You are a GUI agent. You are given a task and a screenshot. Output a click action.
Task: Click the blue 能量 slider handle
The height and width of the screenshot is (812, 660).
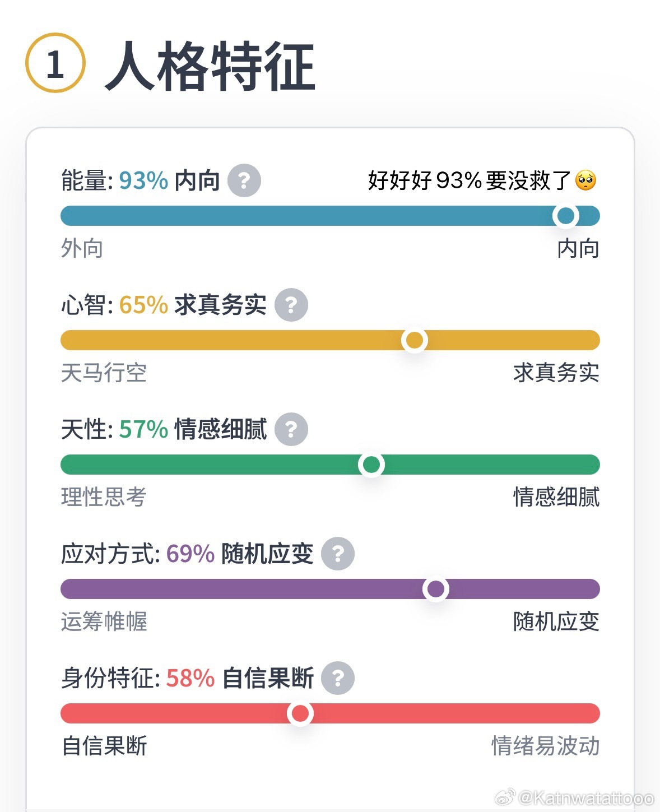coord(566,216)
